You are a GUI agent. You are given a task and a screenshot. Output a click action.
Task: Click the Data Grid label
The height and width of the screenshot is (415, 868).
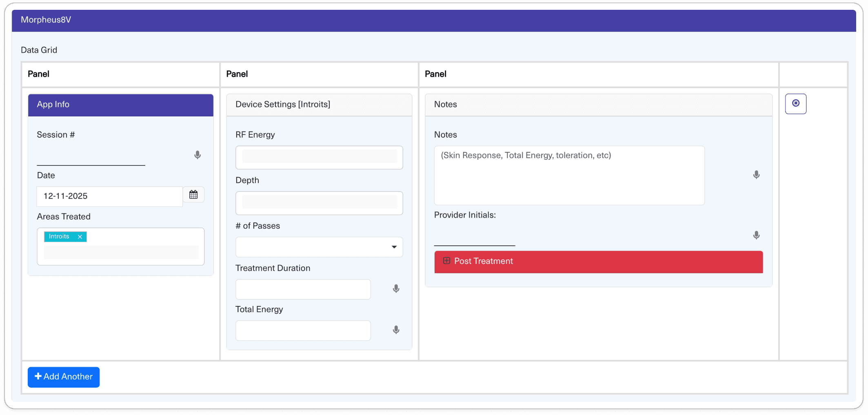[39, 50]
